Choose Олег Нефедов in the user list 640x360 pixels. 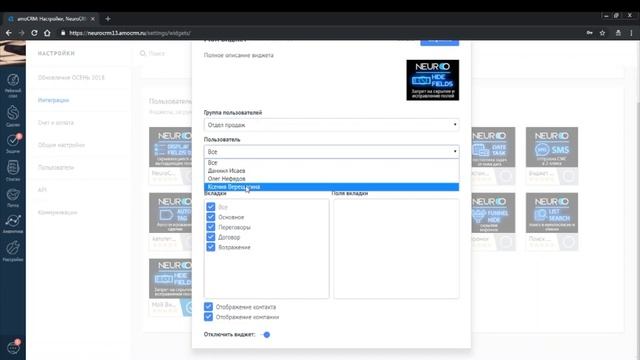click(x=331, y=179)
